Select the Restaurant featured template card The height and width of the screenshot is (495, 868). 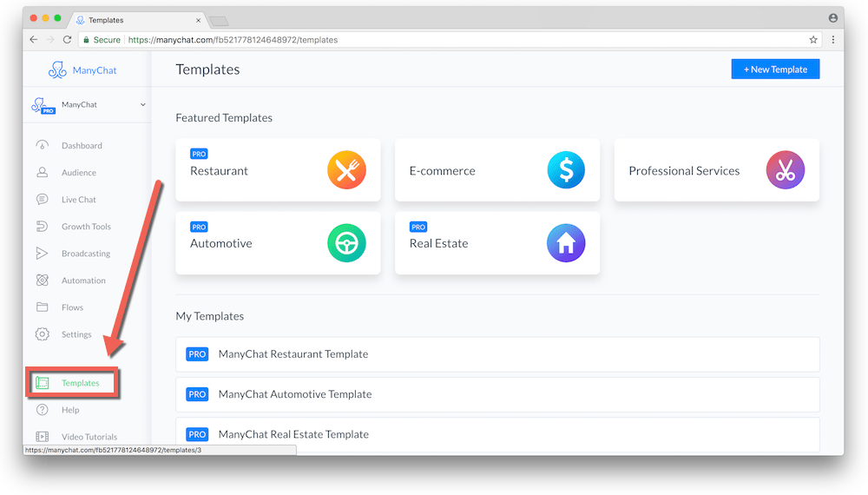coord(278,170)
